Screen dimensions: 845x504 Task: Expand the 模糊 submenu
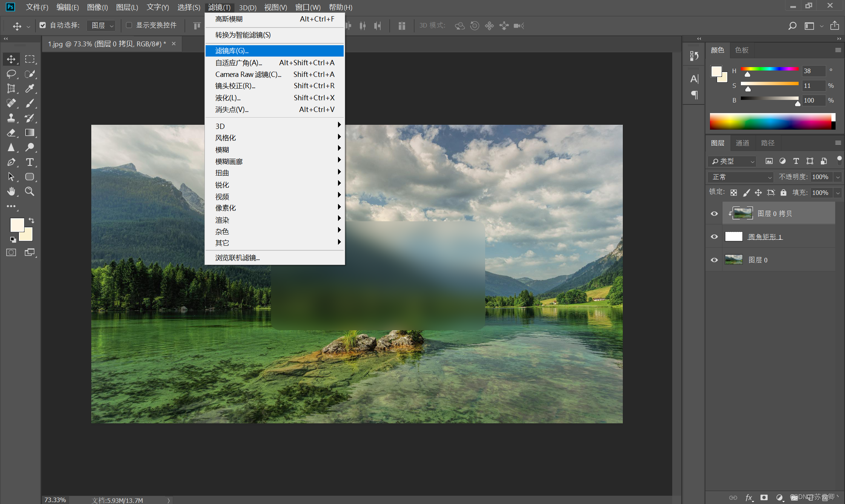[x=275, y=150]
